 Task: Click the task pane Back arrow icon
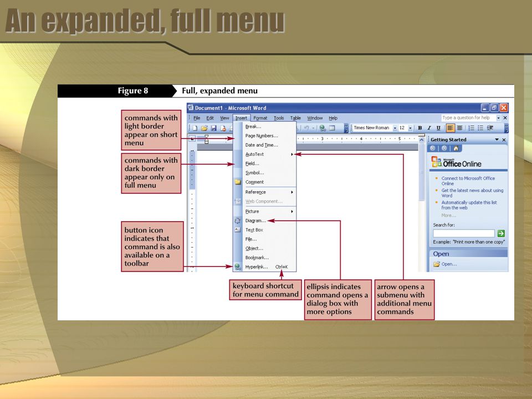(x=432, y=149)
